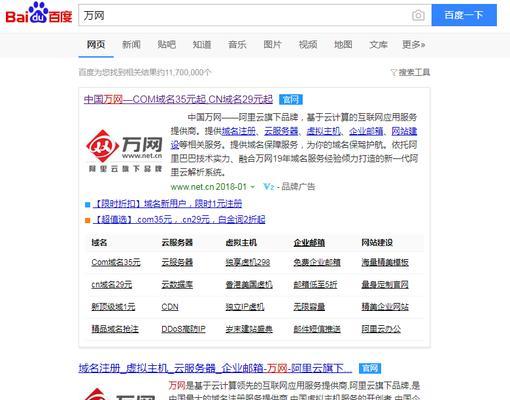Open 量身定制官网 link

click(x=385, y=285)
